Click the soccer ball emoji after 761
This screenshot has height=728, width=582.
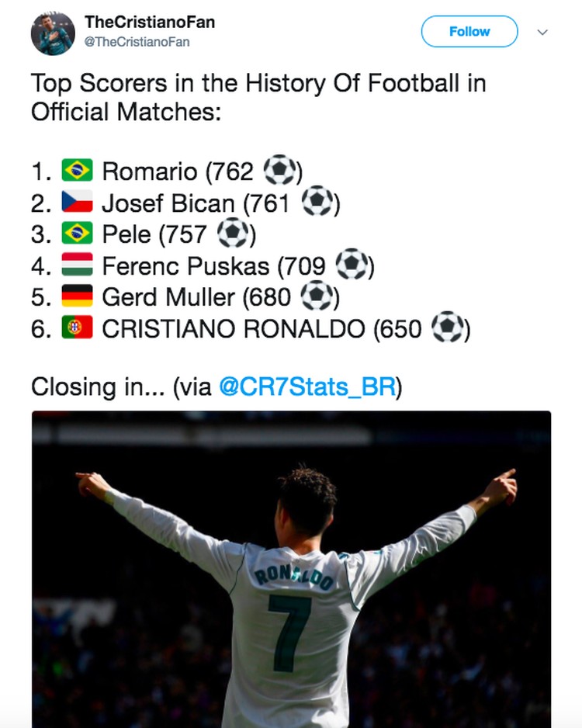317,201
